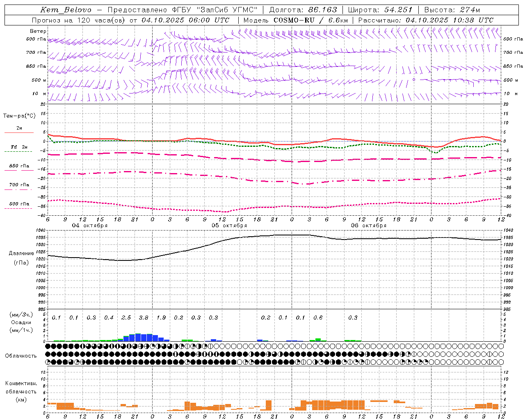The width and height of the screenshot is (525, 420).
Task: Click the Ветер panel label
Action: [x=38, y=31]
